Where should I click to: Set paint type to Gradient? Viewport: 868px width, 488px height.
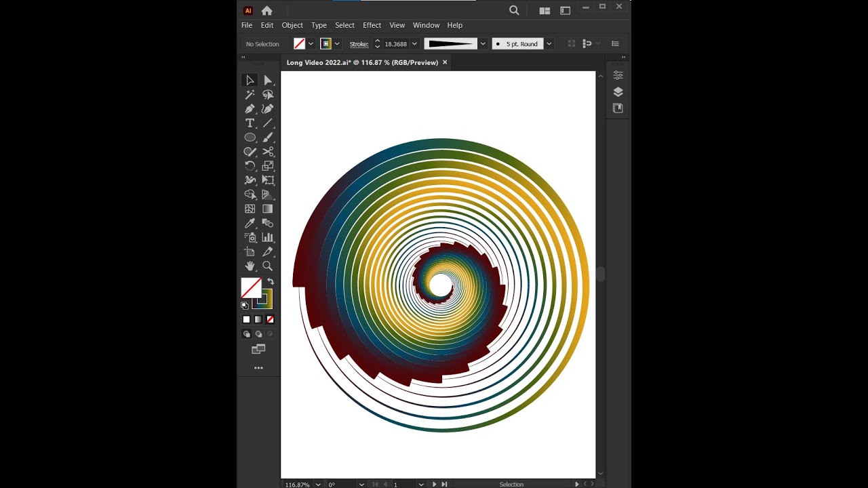pos(258,319)
